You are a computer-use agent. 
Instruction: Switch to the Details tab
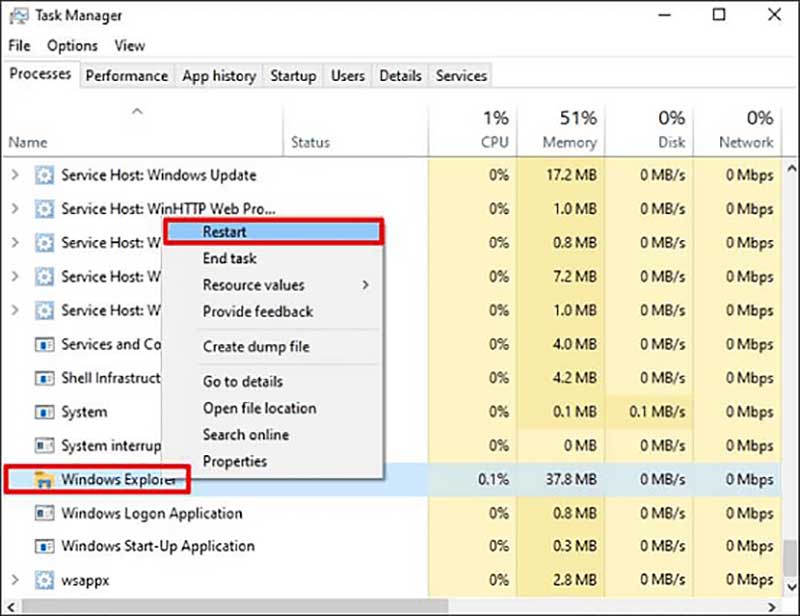(x=401, y=76)
